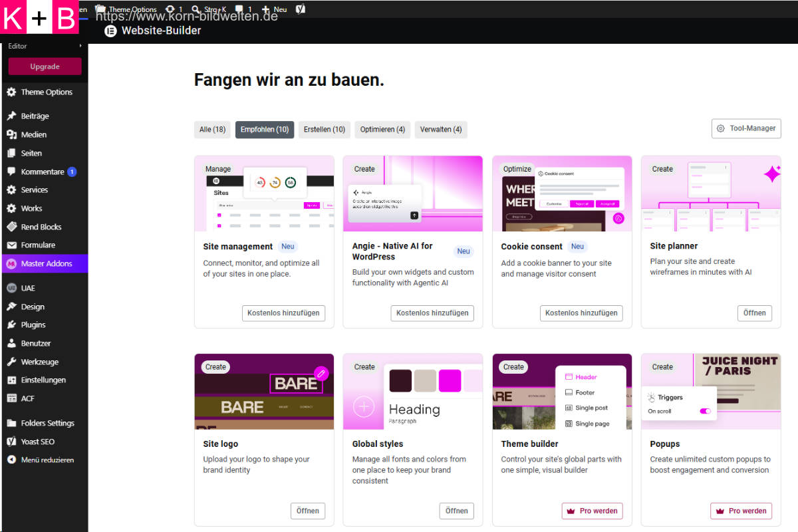Image resolution: width=798 pixels, height=532 pixels.
Task: Click Cookie consent card preview image
Action: (562, 194)
